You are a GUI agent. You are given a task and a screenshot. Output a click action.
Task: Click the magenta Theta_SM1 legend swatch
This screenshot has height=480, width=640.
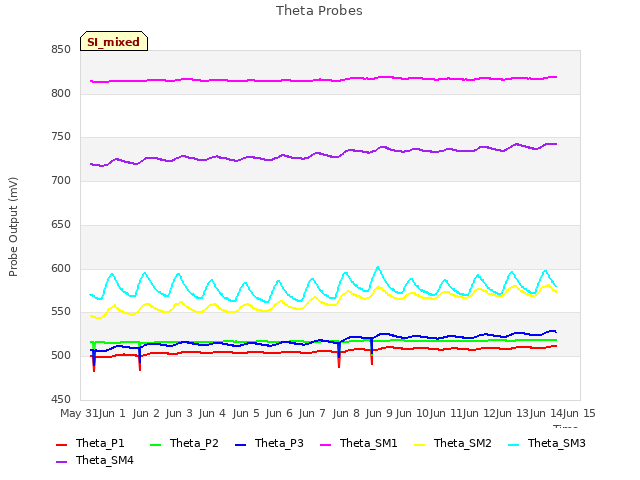pyautogui.click(x=325, y=444)
